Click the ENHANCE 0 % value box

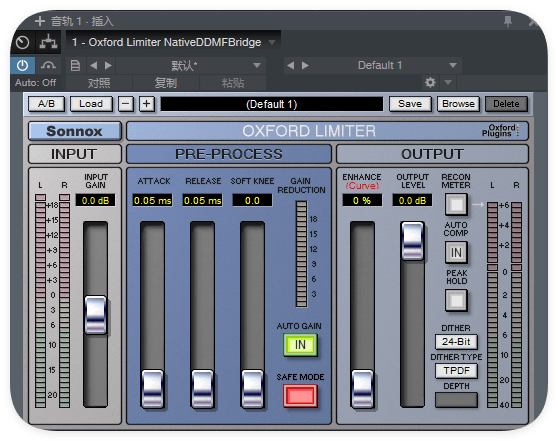(x=362, y=200)
